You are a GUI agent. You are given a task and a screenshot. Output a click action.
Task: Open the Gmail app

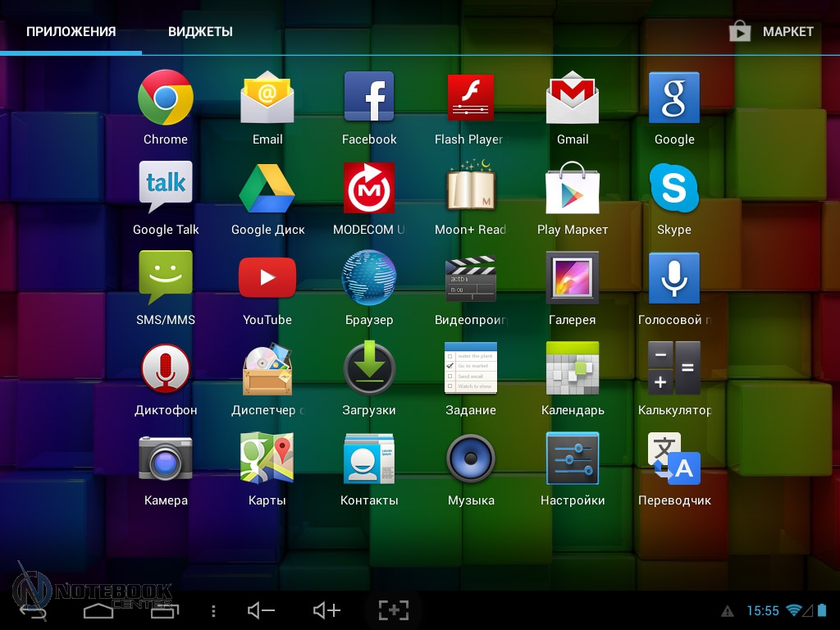(573, 98)
